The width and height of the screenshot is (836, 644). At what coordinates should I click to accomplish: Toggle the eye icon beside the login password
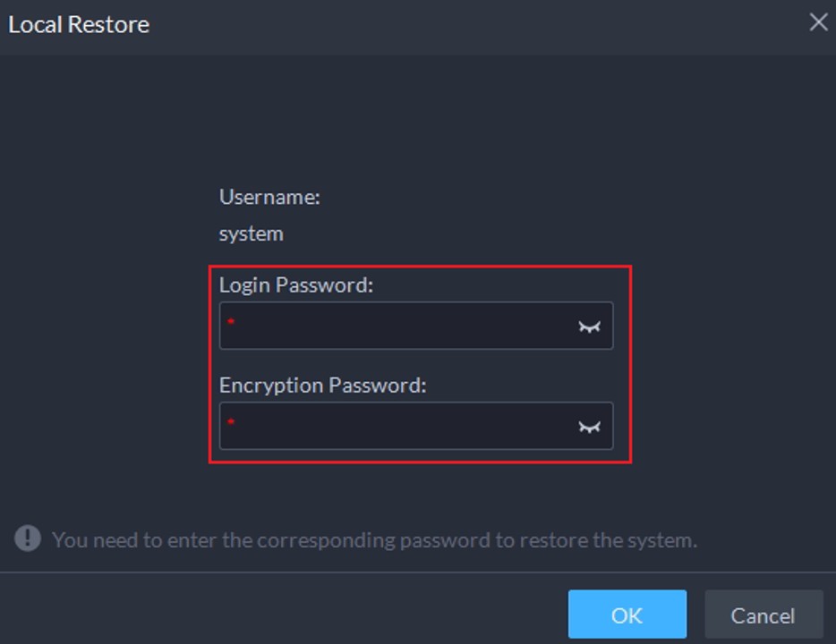pos(588,327)
